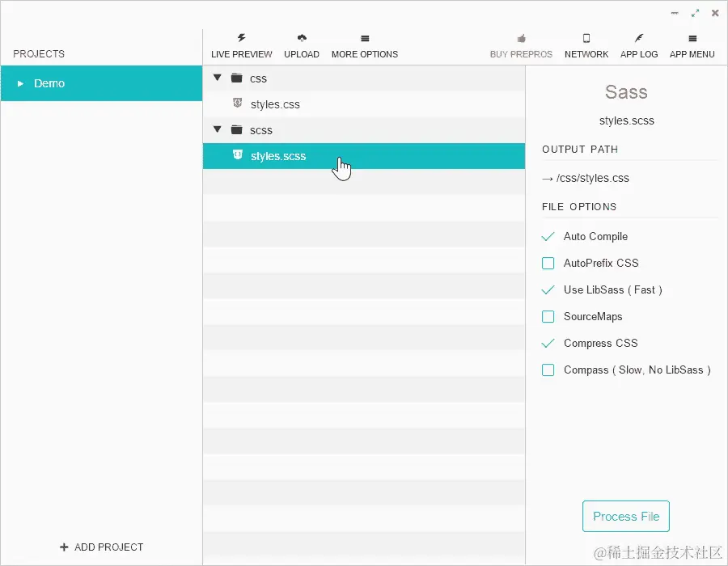Enable the SourceMaps checkbox
Viewport: 728px width, 566px height.
point(548,317)
